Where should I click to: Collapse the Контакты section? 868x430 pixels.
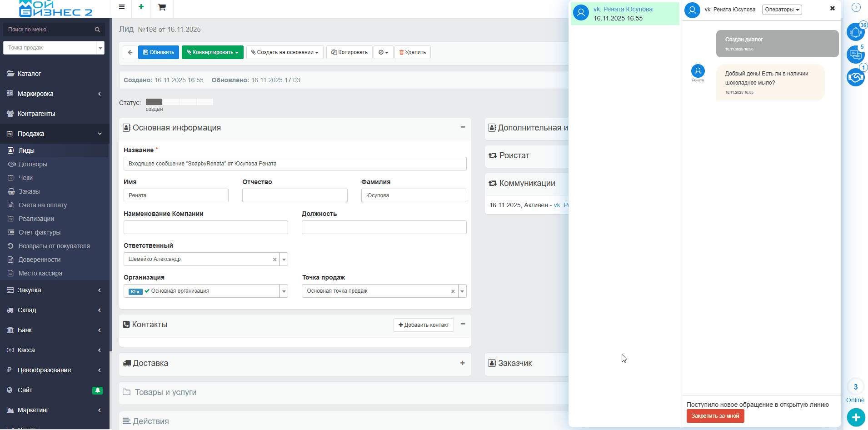click(463, 325)
